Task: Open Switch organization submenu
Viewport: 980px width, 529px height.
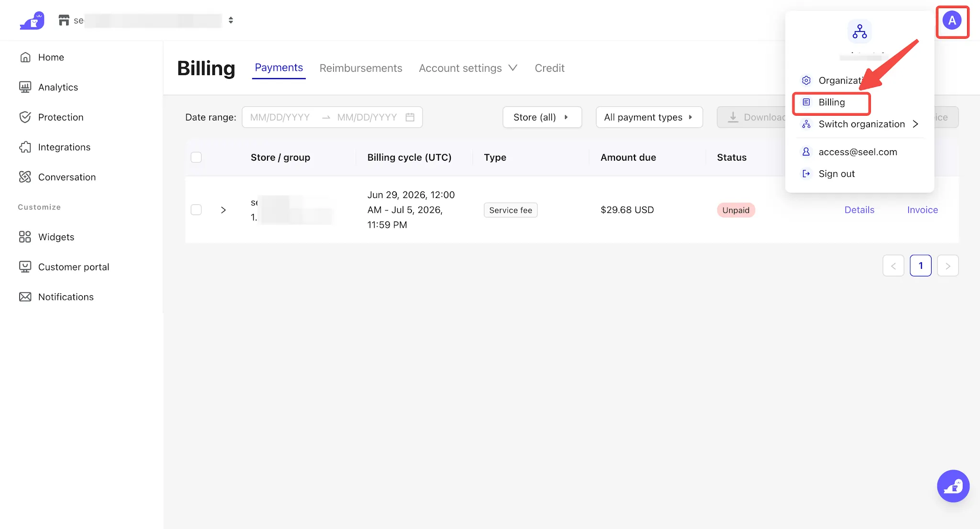Action: pyautogui.click(x=860, y=124)
